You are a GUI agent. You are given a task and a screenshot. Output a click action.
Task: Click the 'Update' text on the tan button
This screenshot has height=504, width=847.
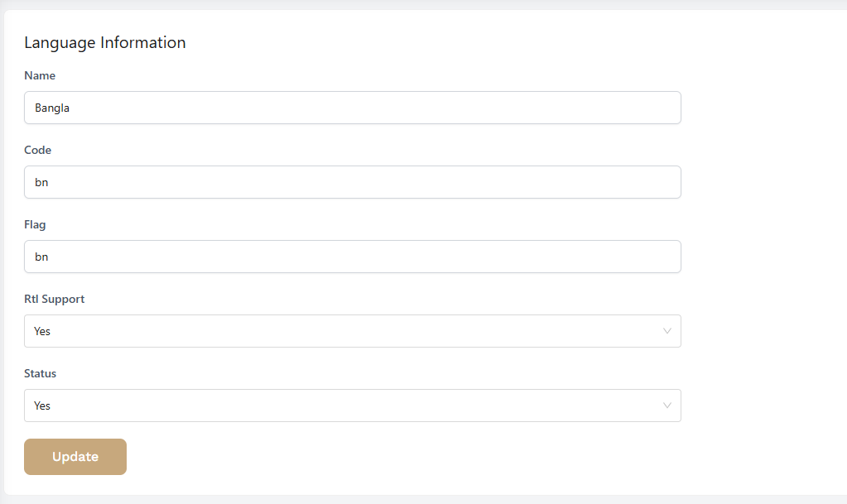(x=75, y=457)
